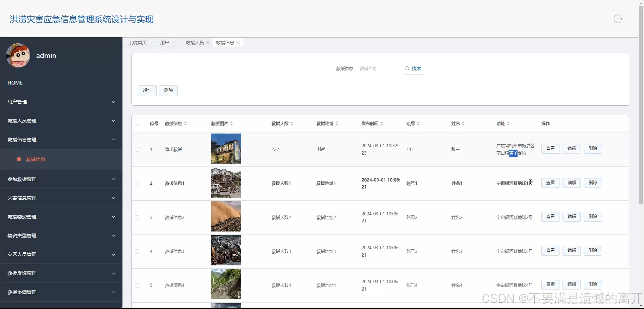Edit the 救援信息2 record
Screen dimensions: 644x309
[572, 217]
